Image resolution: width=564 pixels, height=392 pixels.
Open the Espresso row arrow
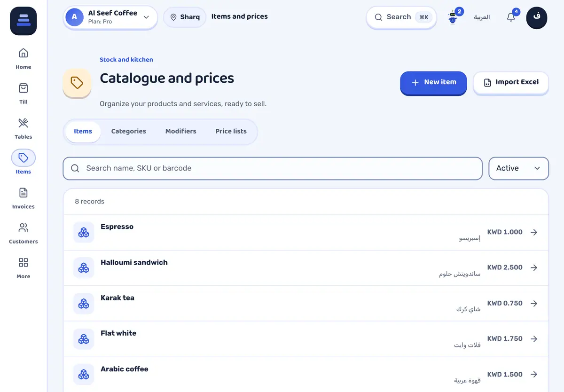pyautogui.click(x=534, y=232)
